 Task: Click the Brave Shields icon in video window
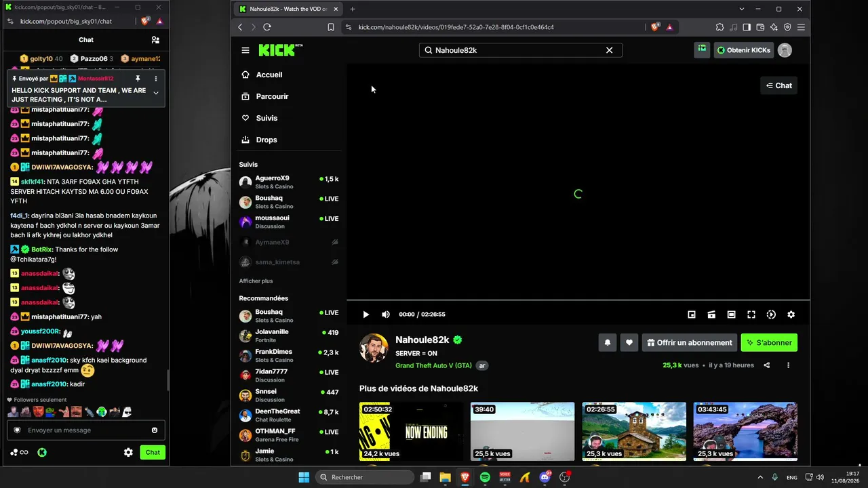click(654, 27)
